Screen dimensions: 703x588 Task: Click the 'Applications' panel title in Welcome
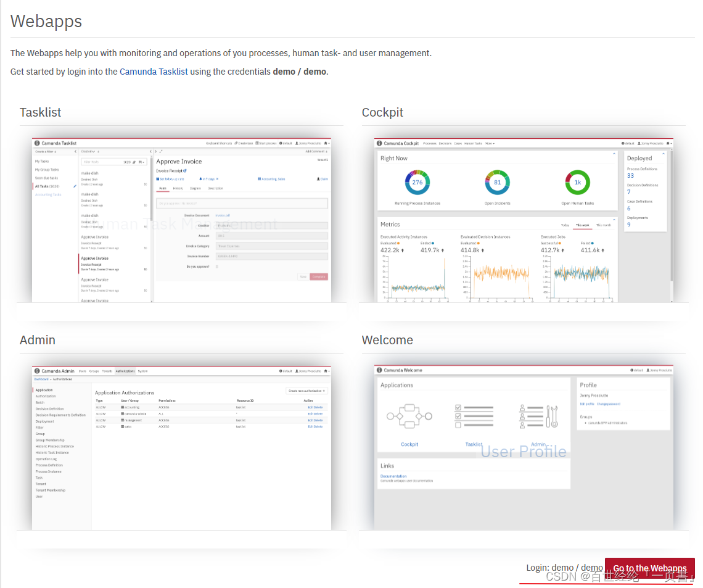click(x=397, y=385)
